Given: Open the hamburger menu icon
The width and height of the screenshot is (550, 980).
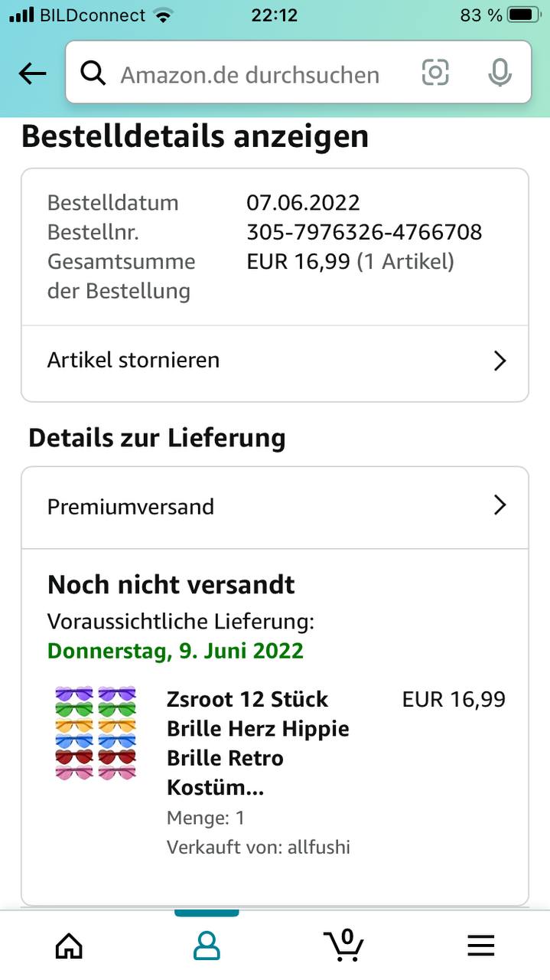Looking at the screenshot, I should coord(481,946).
